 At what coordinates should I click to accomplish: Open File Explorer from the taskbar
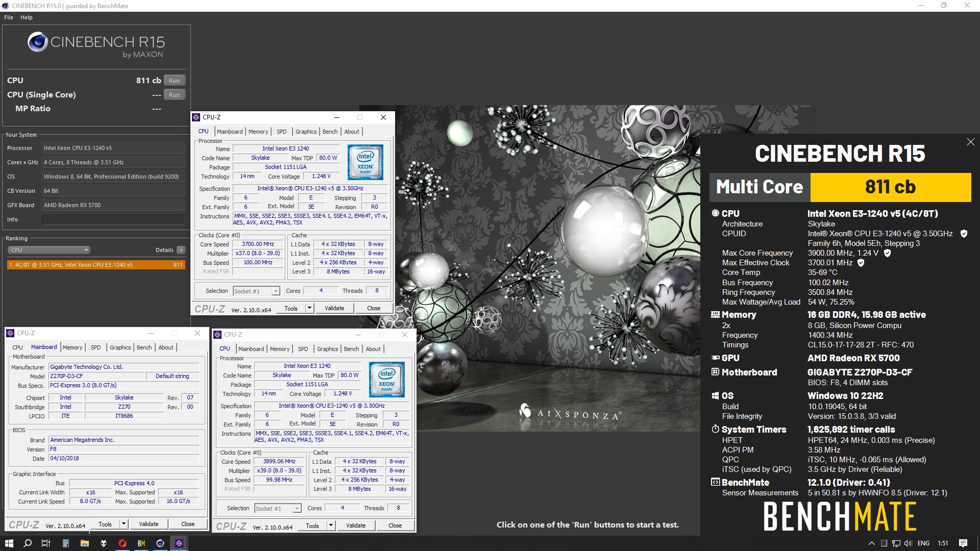click(x=84, y=543)
